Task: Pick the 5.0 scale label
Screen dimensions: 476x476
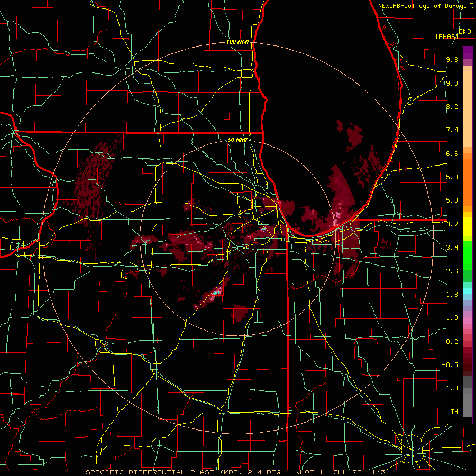Action: pyautogui.click(x=452, y=200)
